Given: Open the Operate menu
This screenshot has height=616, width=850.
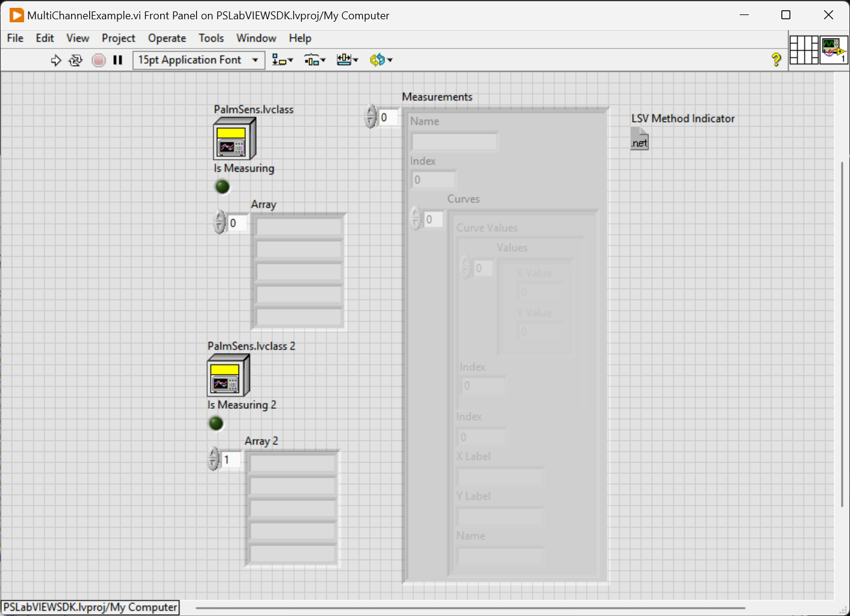Looking at the screenshot, I should [x=167, y=38].
